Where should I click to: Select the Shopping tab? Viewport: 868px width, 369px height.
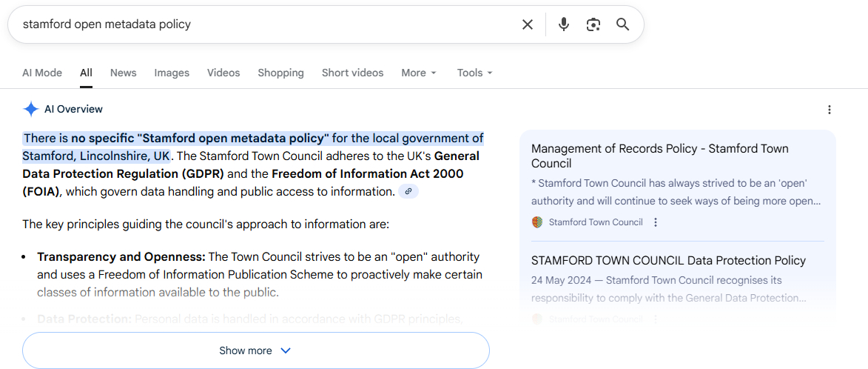[x=280, y=73]
